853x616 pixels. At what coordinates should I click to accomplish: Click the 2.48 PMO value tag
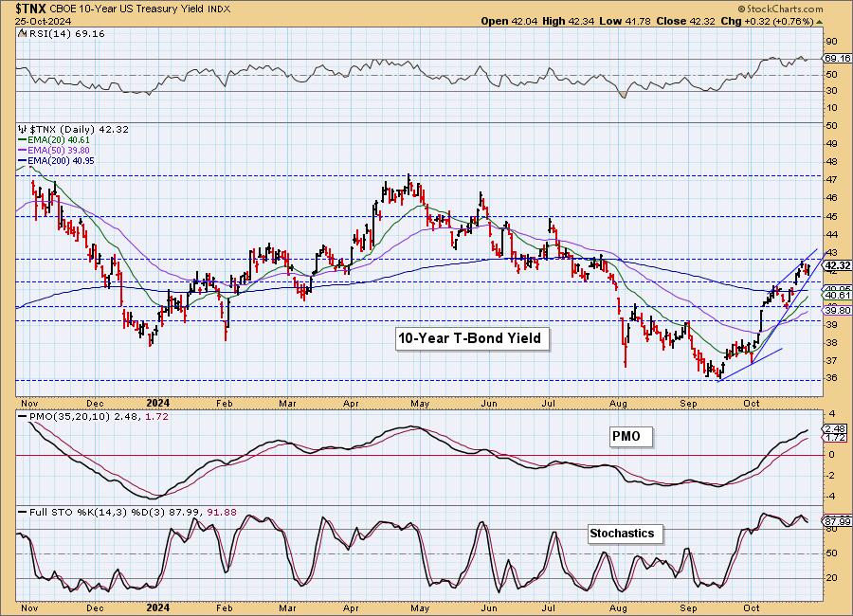[836, 428]
